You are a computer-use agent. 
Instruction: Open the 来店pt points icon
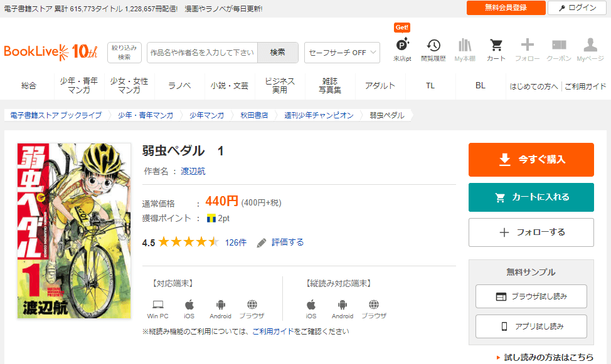402,49
